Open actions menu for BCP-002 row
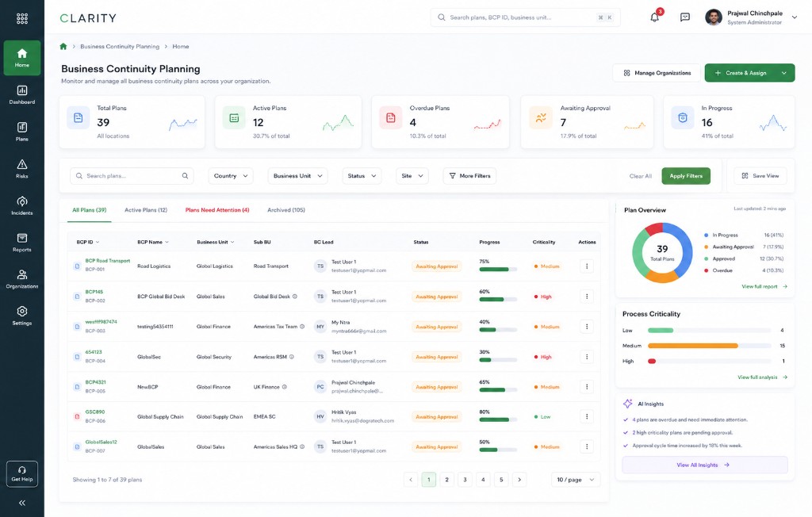812x517 pixels. pos(586,297)
